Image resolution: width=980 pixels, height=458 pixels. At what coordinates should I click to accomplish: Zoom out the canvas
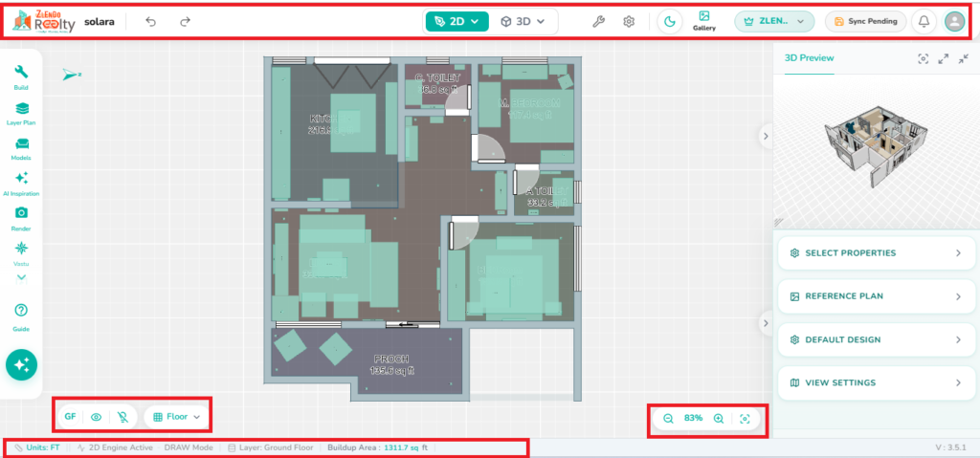point(668,419)
